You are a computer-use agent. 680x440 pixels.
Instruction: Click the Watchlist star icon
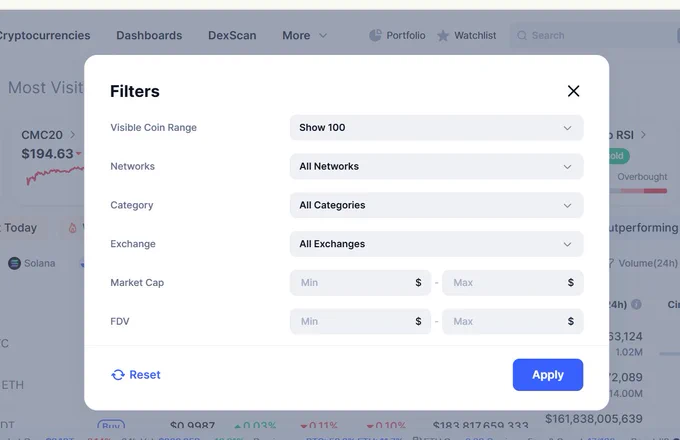[443, 36]
